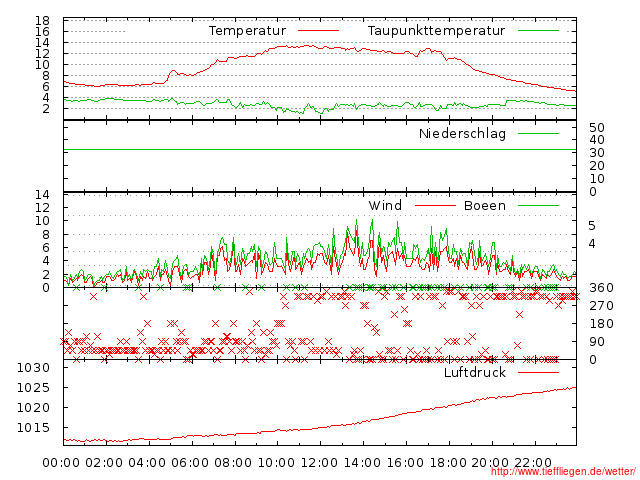
Task: Click green line sample beside Boeen
Action: click(x=538, y=206)
